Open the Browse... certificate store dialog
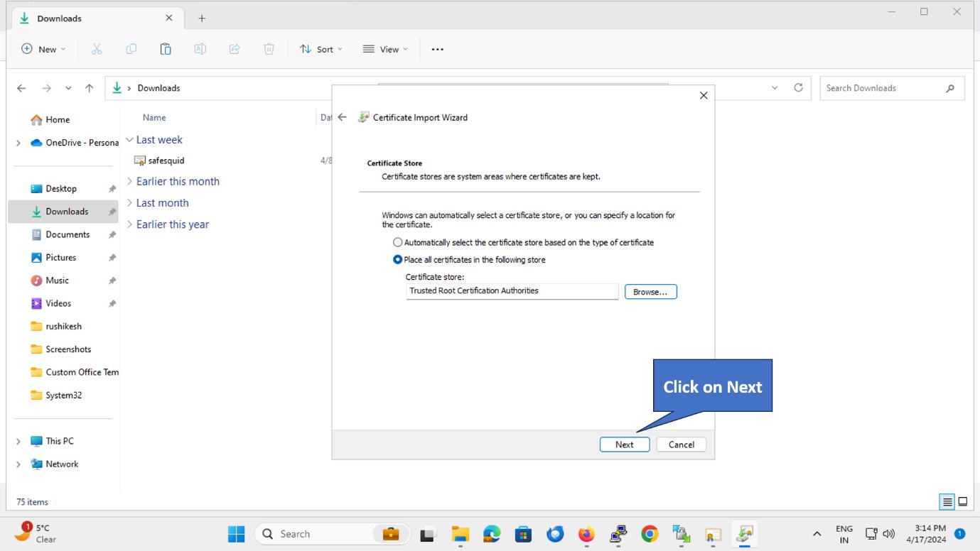Viewport: 980px width, 551px height. coord(650,292)
